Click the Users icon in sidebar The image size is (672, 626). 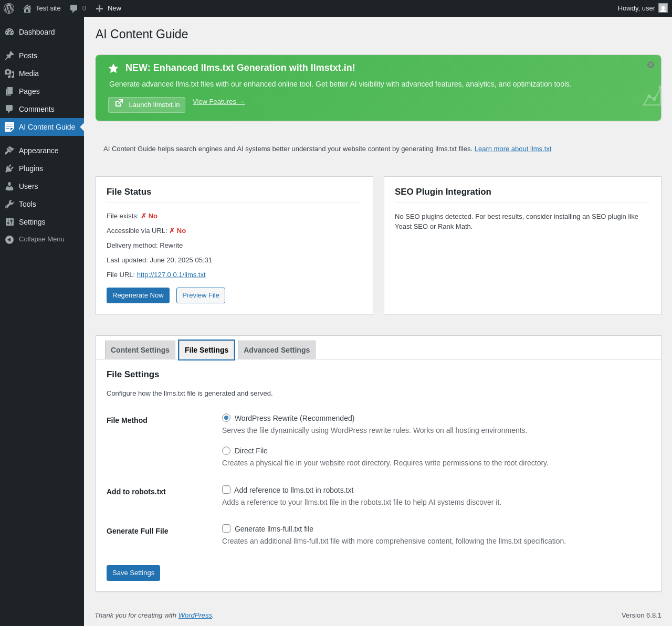(9, 186)
